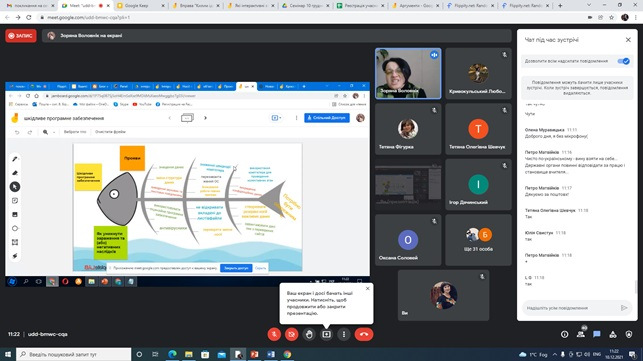Unmute microphone in Meet control bar
This screenshot has width=643, height=361.
coord(274,334)
